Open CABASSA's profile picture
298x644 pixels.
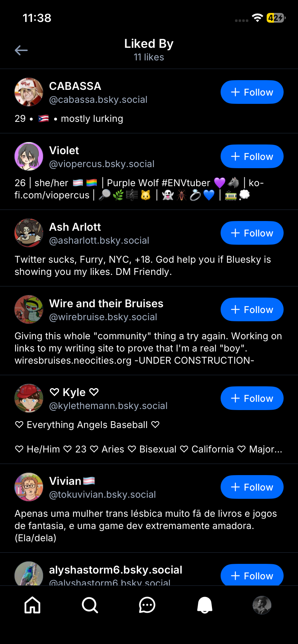29,92
